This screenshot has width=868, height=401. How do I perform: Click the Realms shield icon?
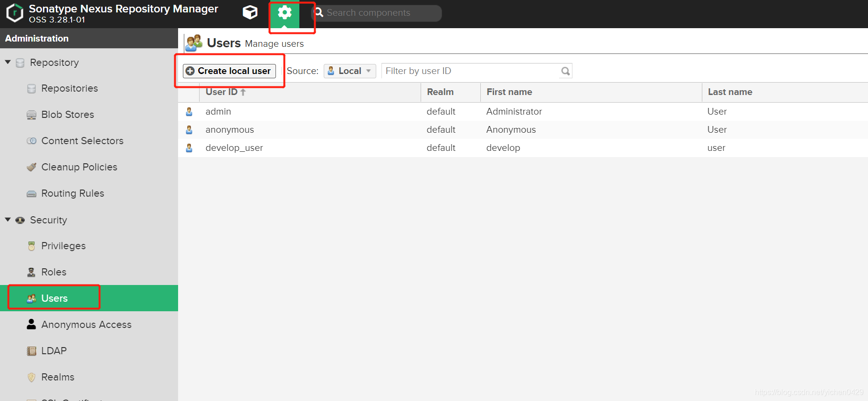point(32,377)
